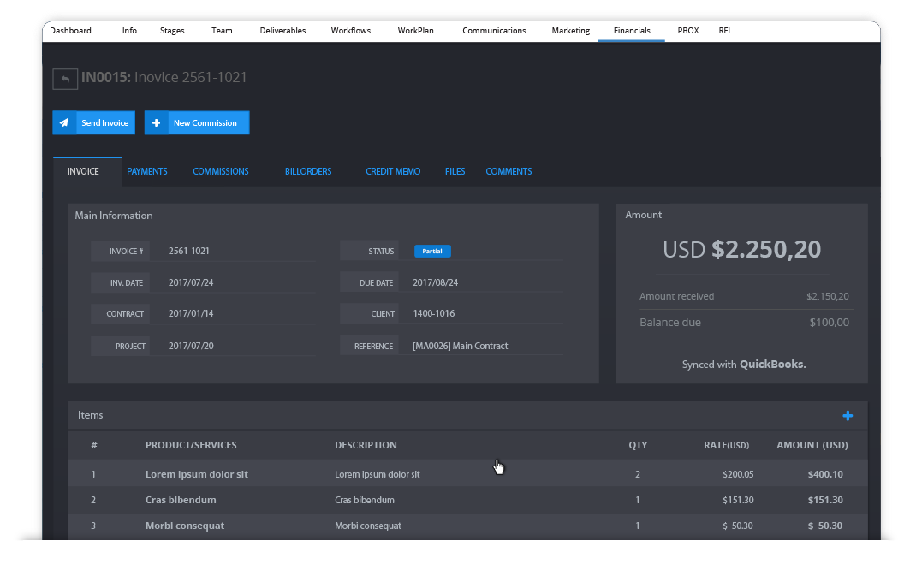The image size is (916, 588).
Task: Click the Amount received value $2.150,20
Action: pos(828,297)
